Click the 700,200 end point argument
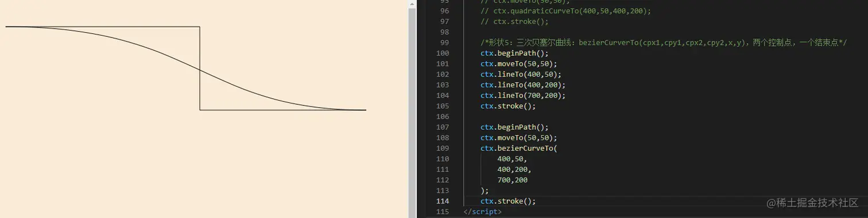 pyautogui.click(x=513, y=180)
